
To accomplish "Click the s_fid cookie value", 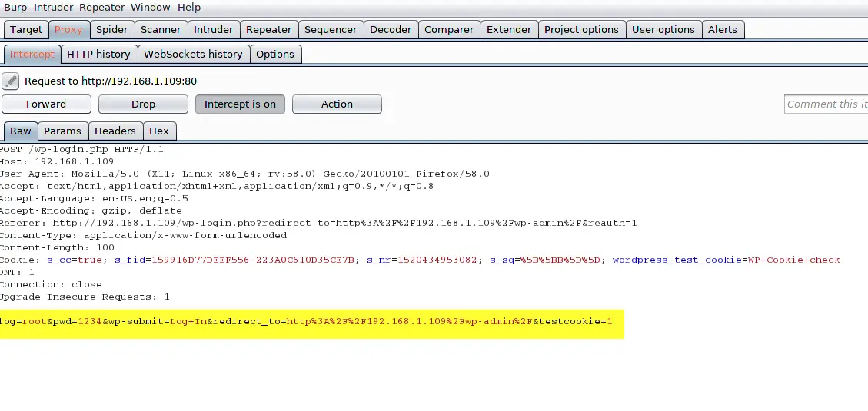I will click(253, 260).
